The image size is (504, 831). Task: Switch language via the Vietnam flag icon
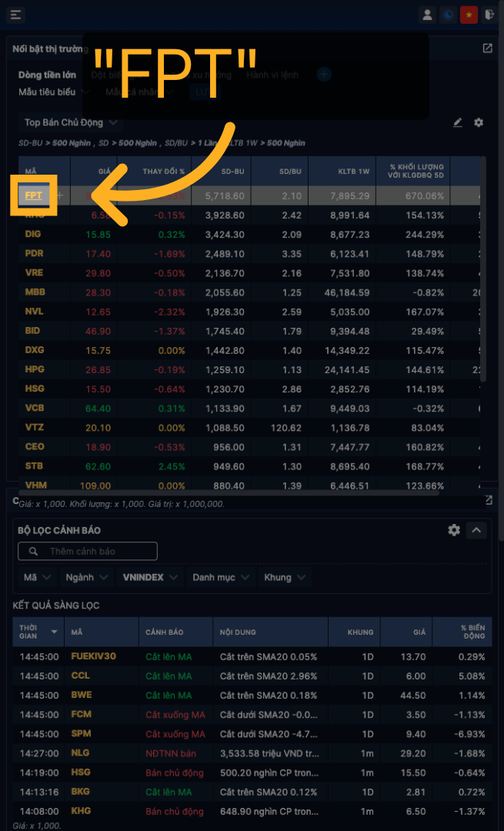tap(469, 15)
